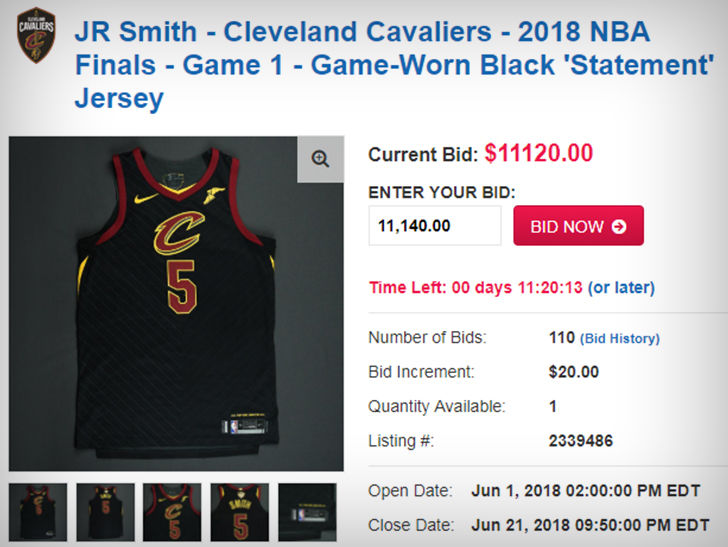The image size is (728, 547).
Task: Click the Current Bid amount $11120.00
Action: pyautogui.click(x=539, y=153)
